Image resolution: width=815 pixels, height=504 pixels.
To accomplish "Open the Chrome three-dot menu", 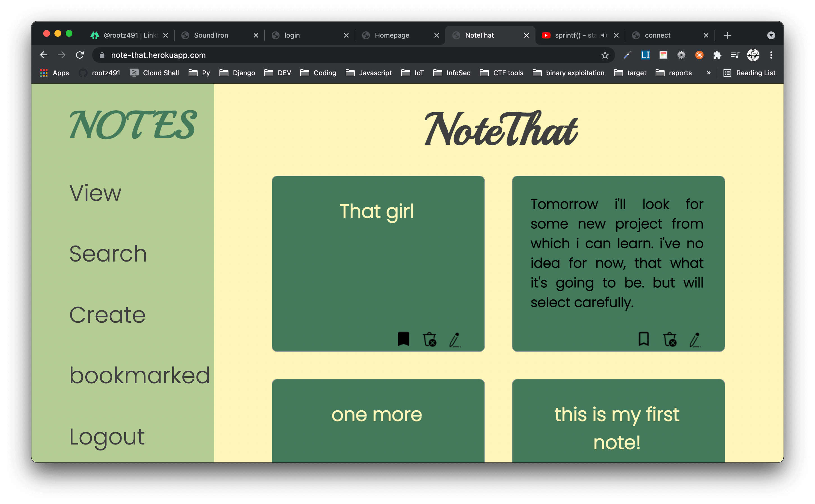I will (771, 55).
